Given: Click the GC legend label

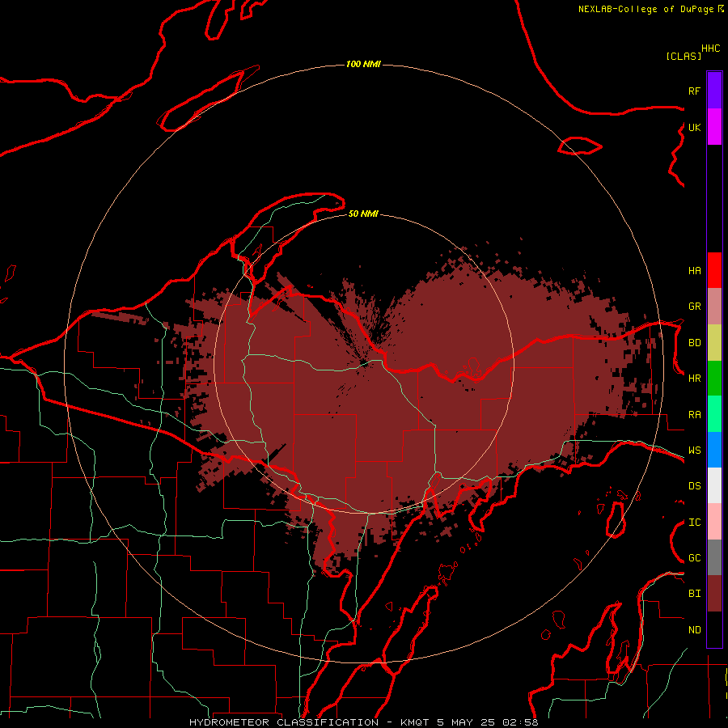Looking at the screenshot, I should coord(694,557).
